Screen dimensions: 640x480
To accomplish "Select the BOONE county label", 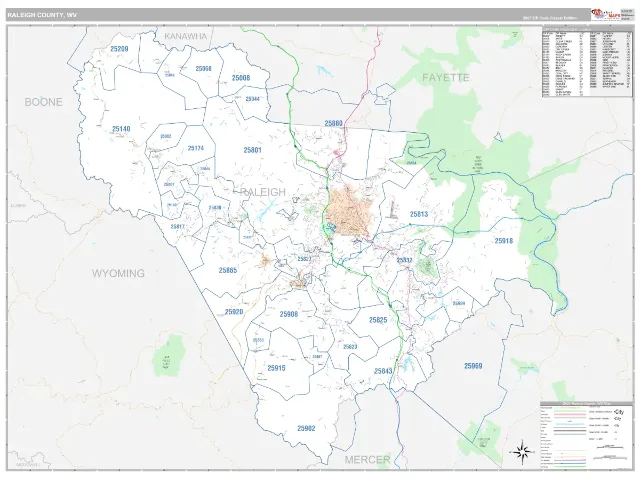I will [x=44, y=102].
